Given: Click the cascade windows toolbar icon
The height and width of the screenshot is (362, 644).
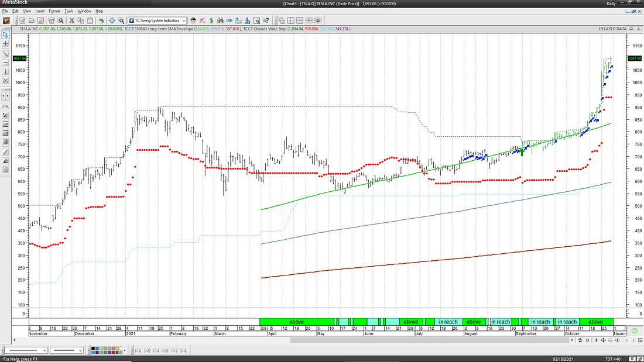Looking at the screenshot, I should [282, 20].
